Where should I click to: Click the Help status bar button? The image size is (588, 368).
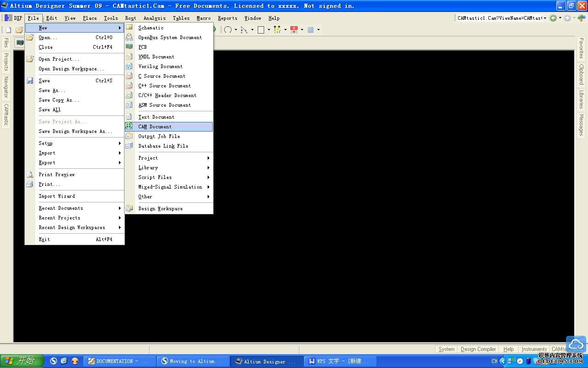pyautogui.click(x=509, y=349)
